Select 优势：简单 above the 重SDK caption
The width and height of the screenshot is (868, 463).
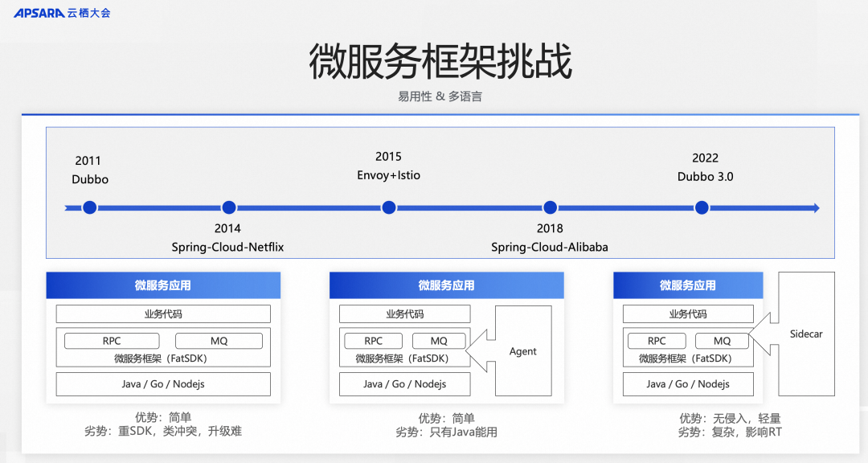162,417
